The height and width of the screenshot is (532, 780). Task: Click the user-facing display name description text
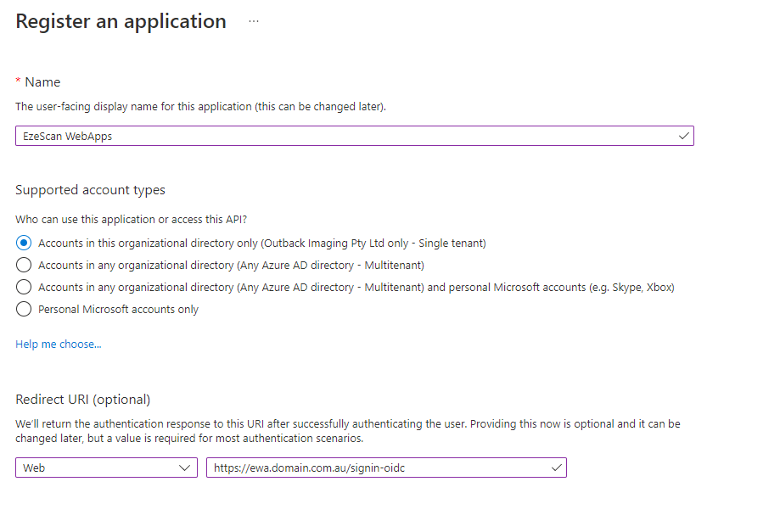tap(201, 107)
